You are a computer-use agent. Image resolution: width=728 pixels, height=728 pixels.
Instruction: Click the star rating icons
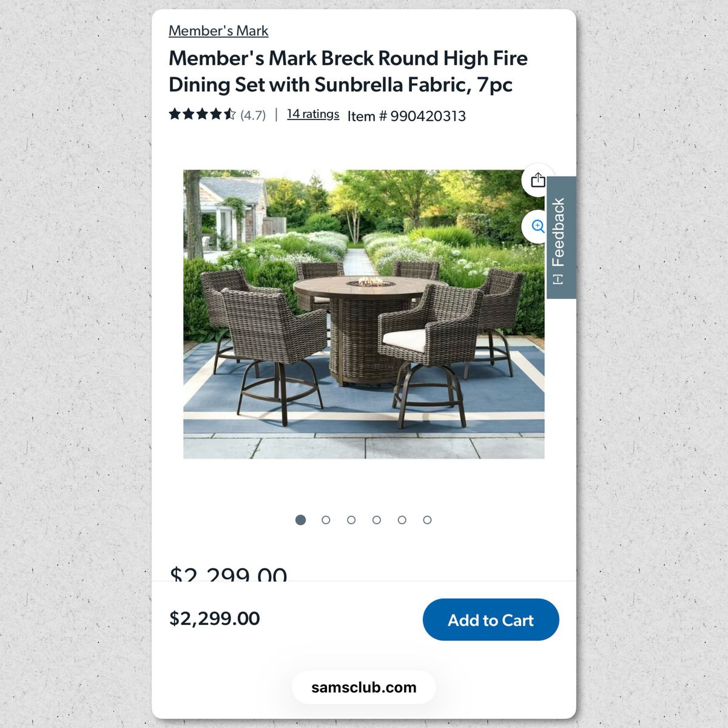(x=202, y=114)
